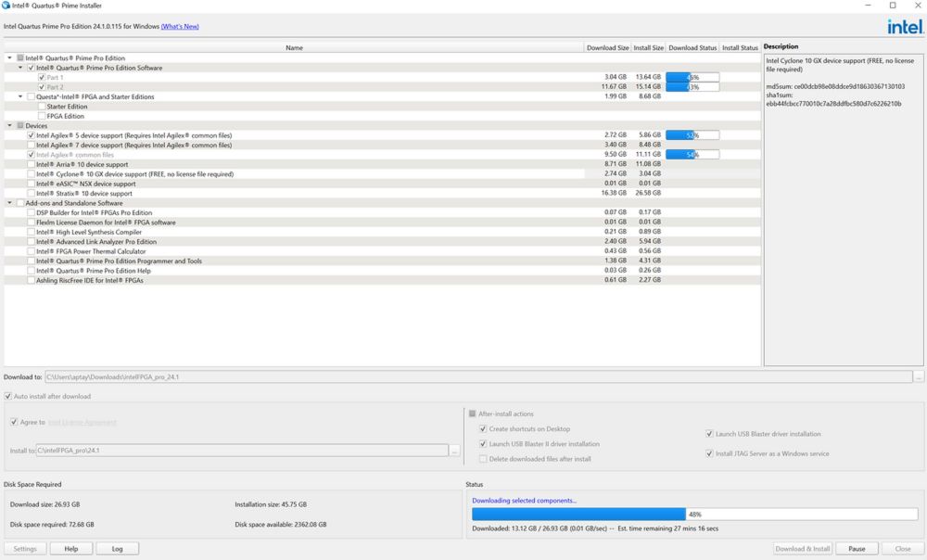Click the Download & Install button
Screen dimensions: 927x560
[x=803, y=549]
